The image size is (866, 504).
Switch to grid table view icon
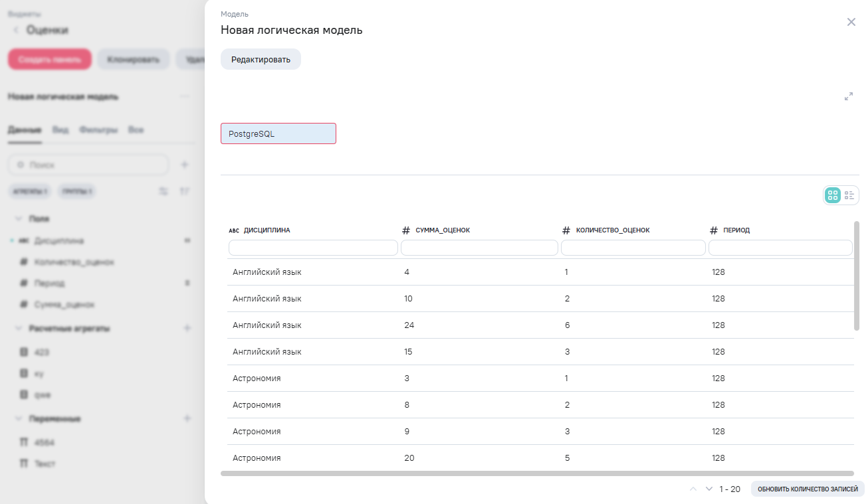point(832,195)
